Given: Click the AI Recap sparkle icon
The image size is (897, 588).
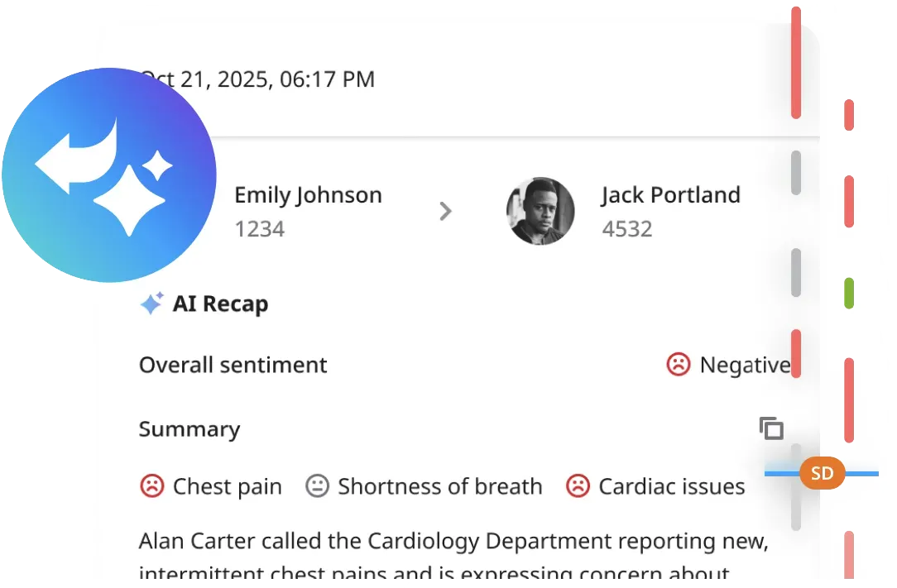Looking at the screenshot, I should [151, 304].
